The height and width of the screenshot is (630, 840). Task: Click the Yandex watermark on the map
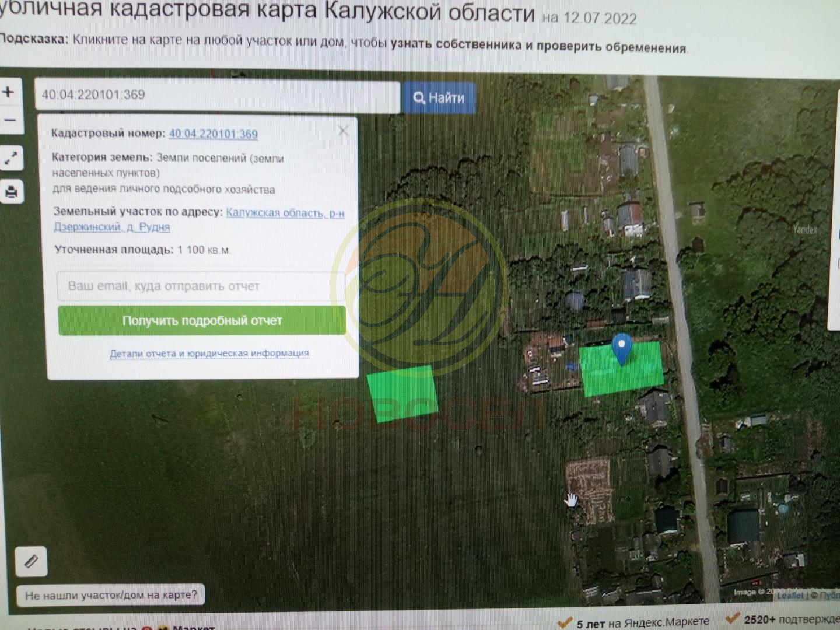point(805,230)
